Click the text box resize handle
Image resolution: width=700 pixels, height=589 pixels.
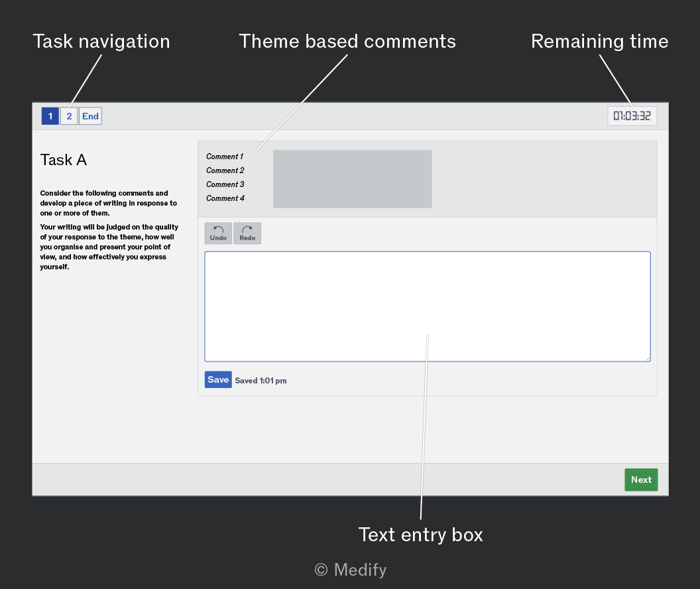point(648,359)
